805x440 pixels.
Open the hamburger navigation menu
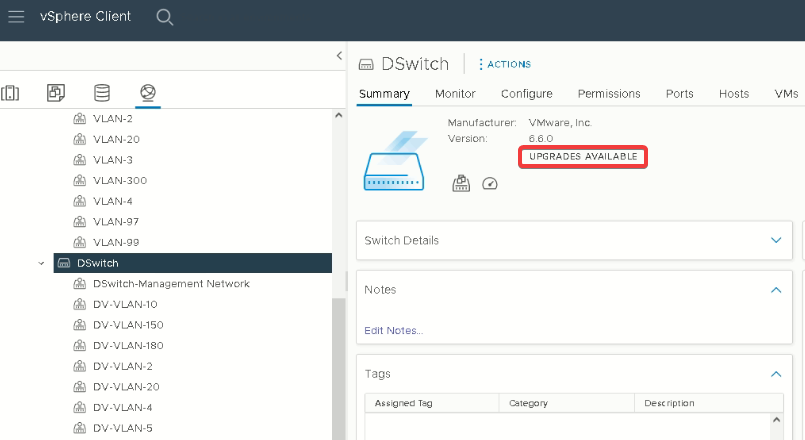tap(16, 16)
